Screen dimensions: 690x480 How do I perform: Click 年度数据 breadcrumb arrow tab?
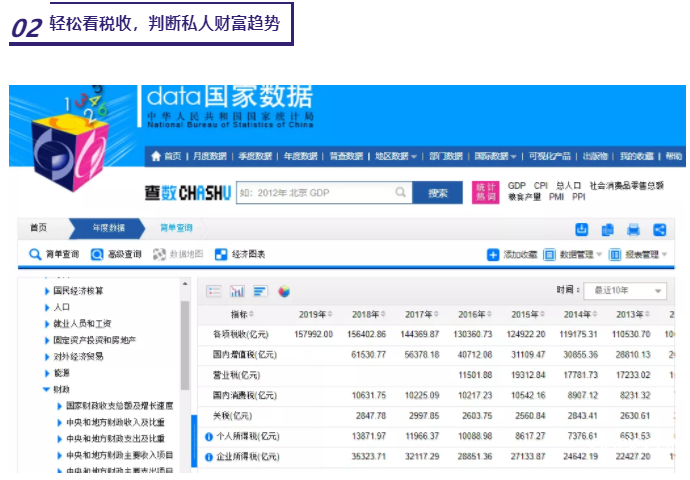point(108,228)
